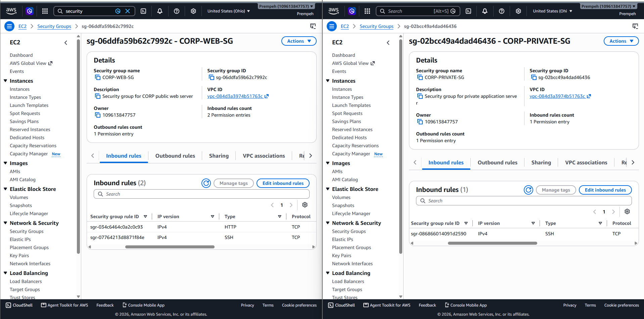
Task: Switch to VPC associations tab in left window
Action: click(264, 156)
